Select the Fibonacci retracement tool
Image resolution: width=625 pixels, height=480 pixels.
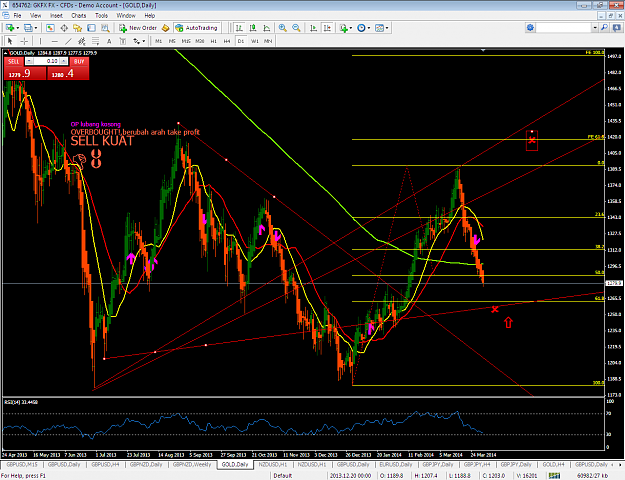point(95,41)
